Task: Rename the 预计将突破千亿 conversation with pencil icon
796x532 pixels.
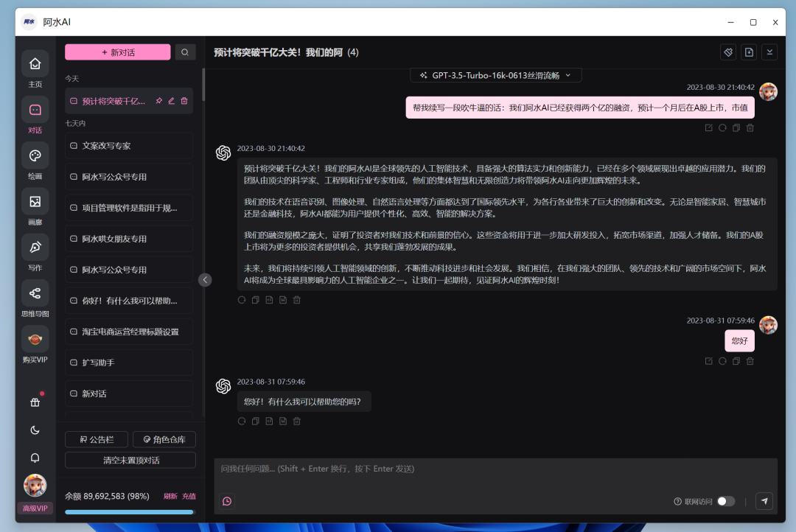Action: [172, 101]
